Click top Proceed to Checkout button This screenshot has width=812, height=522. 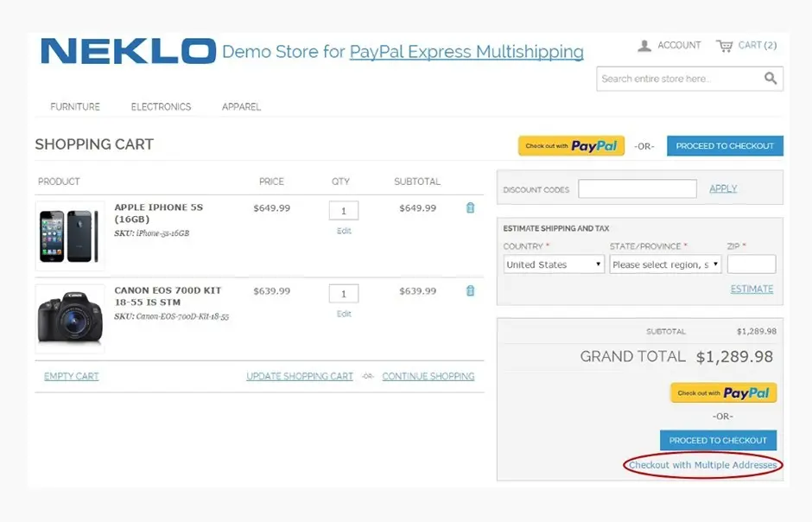[x=725, y=146]
